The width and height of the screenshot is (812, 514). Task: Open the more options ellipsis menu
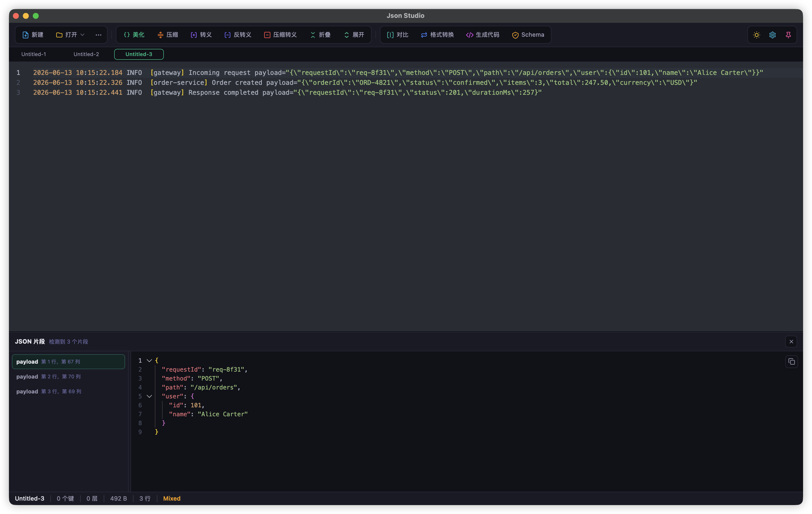pos(98,35)
